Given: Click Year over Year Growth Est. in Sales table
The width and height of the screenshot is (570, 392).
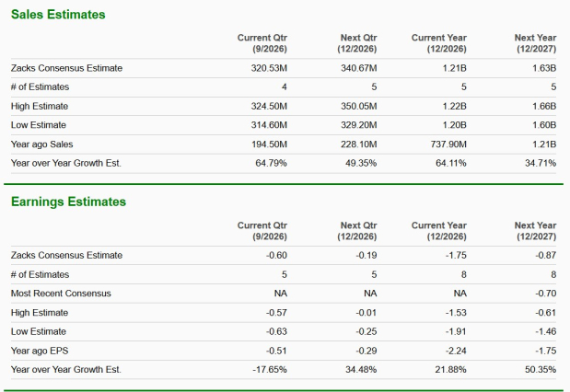Looking at the screenshot, I should [65, 163].
